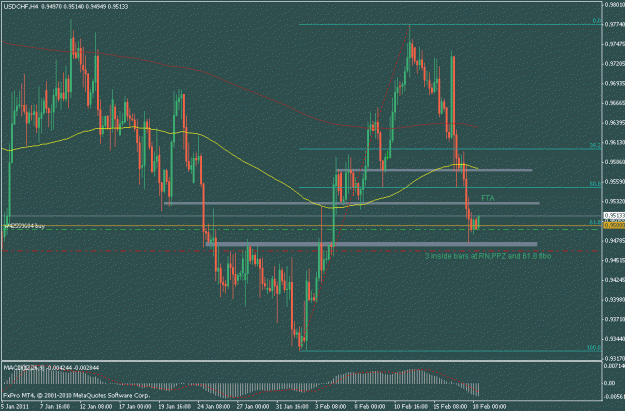
Task: Select the 'FTA' text label on chart
Action: tap(487, 198)
